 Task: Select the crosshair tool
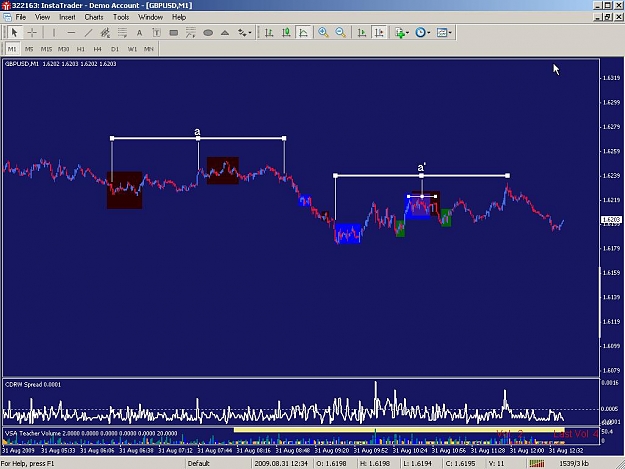coord(32,33)
